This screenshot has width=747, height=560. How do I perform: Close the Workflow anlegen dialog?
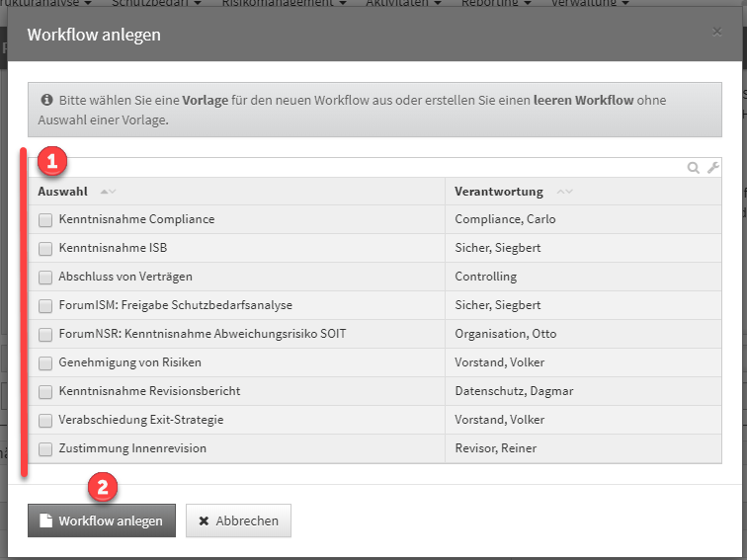(717, 32)
